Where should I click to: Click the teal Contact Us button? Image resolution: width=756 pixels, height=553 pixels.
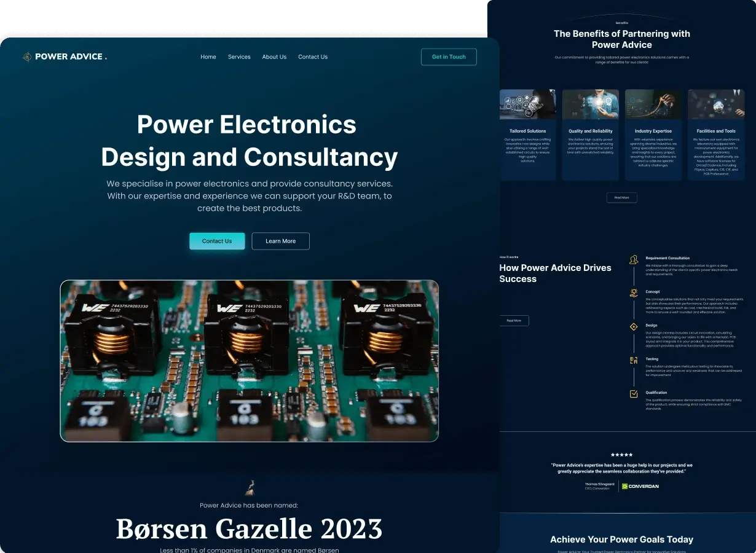click(217, 241)
